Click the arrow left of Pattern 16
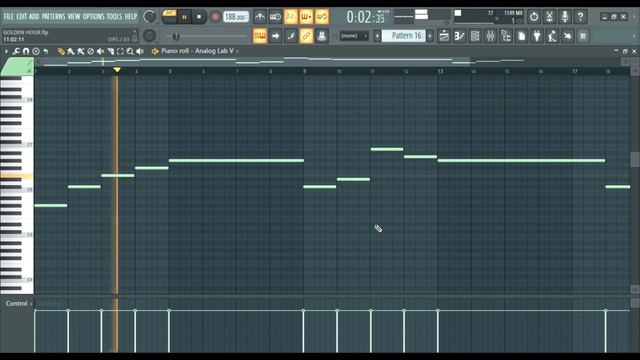Viewport: 640px width, 360px height. 377,36
